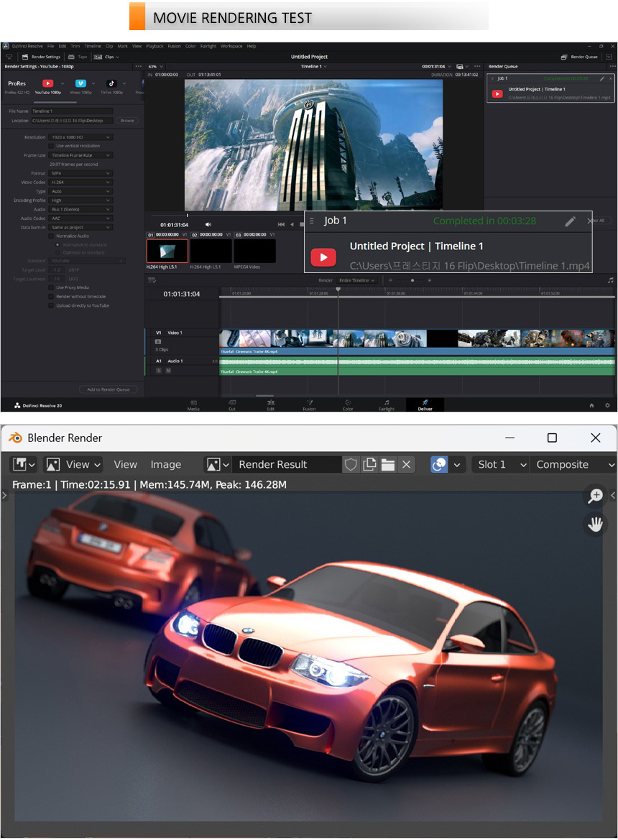Click the zoom magnifier icon in Blender viewport
618x840 pixels.
point(595,496)
